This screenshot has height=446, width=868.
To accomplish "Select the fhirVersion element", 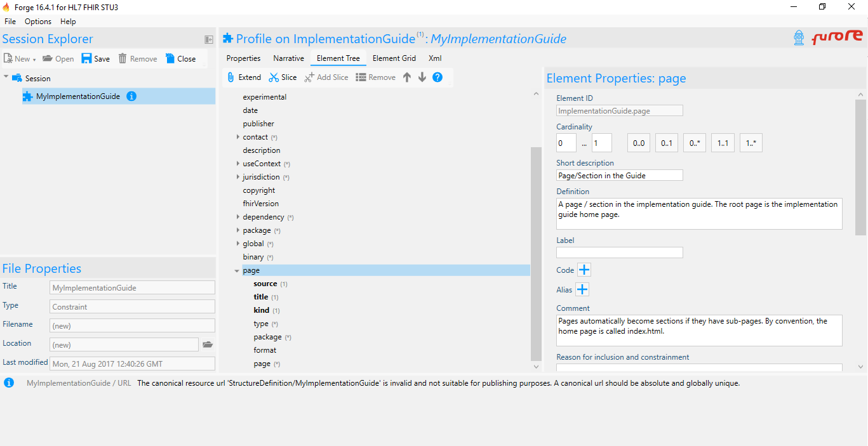I will tap(261, 204).
